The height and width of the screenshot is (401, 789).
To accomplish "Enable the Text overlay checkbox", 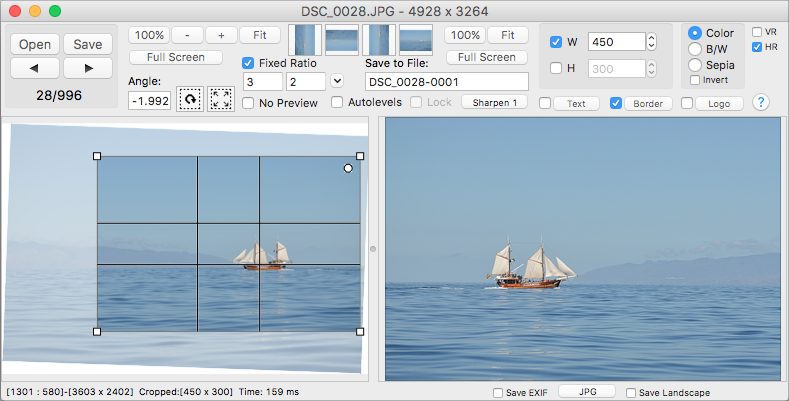I will tap(544, 103).
